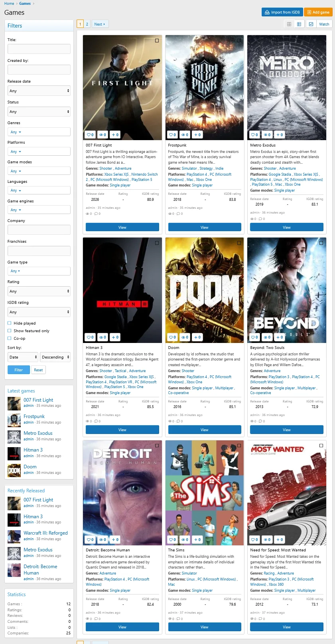This screenshot has width=335, height=644.
Task: Click the eye counter on Hitman 3
Action: (x=102, y=337)
